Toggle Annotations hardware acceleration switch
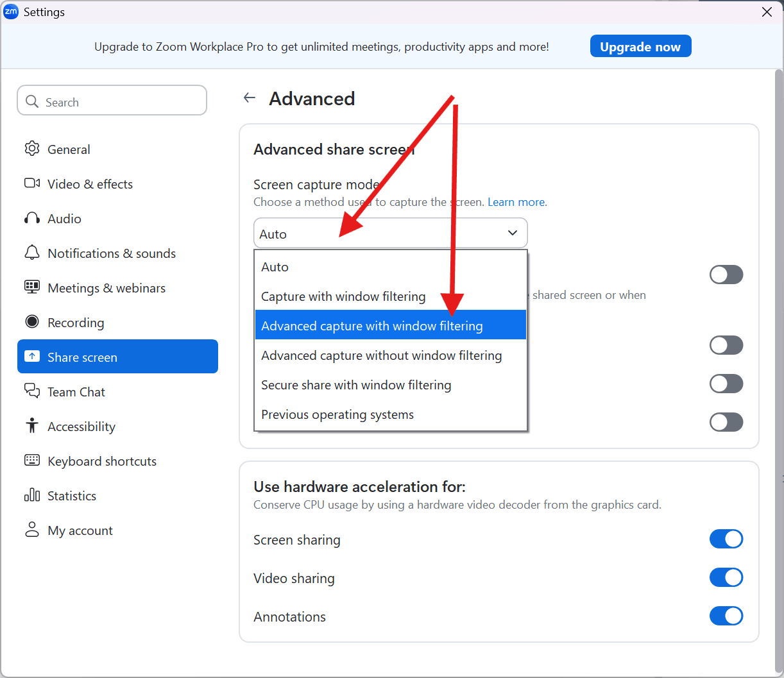 click(726, 616)
